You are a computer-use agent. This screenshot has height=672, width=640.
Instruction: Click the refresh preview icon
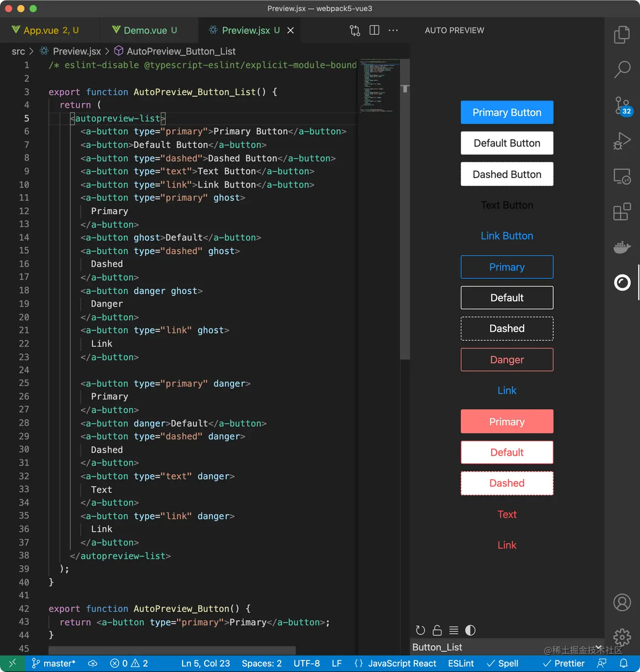coord(421,630)
